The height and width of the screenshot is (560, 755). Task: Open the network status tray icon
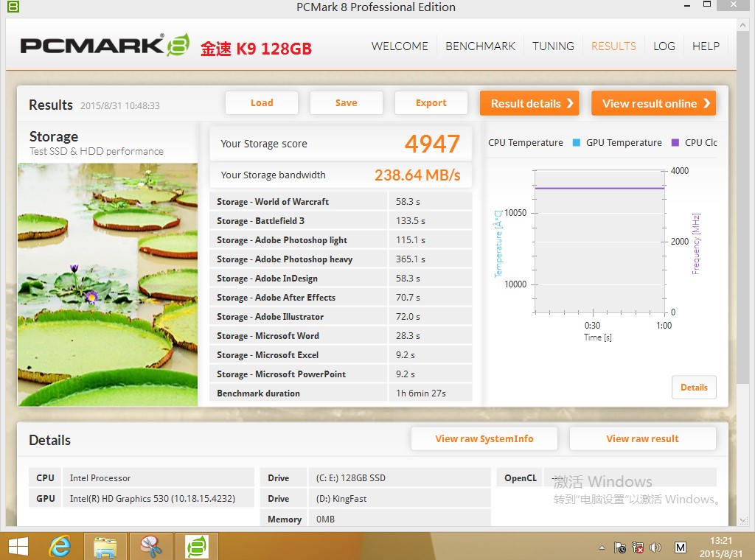point(638,547)
